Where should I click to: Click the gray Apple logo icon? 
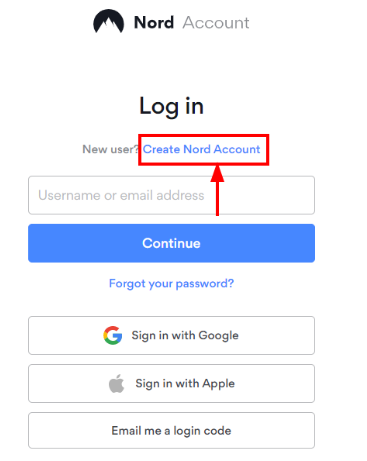click(116, 383)
